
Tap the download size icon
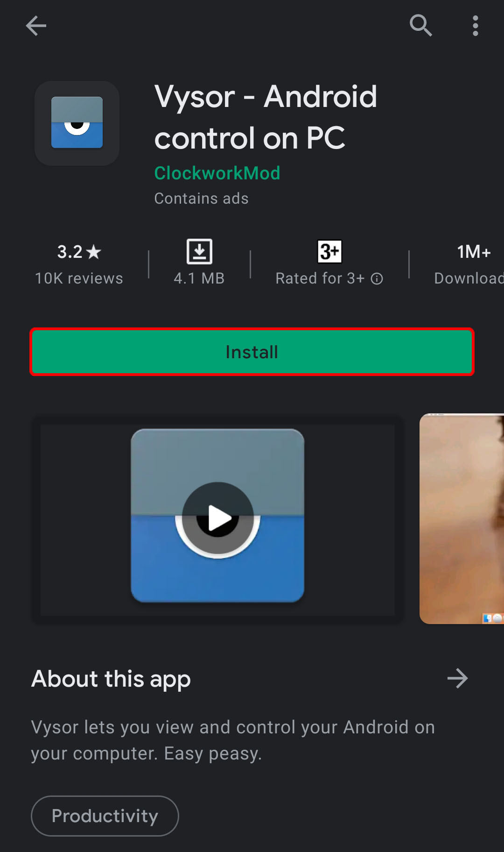(199, 251)
